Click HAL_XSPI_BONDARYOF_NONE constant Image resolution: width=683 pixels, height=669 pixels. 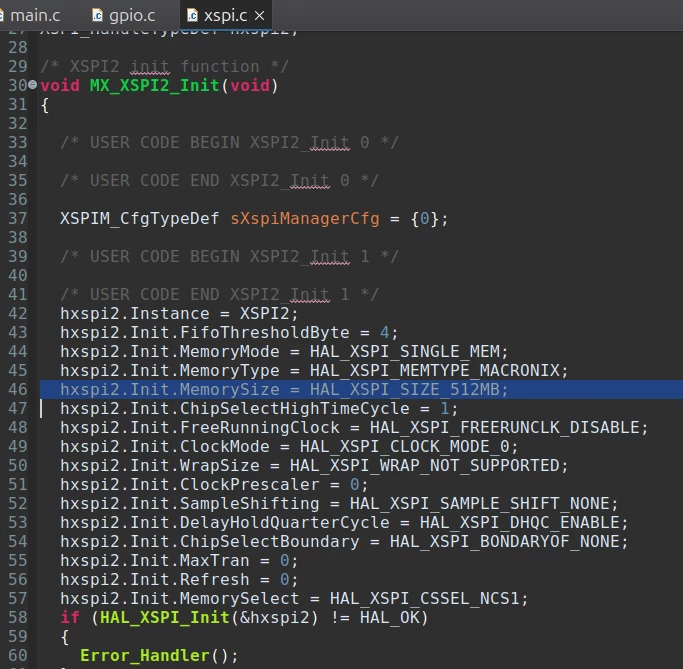[x=504, y=541]
